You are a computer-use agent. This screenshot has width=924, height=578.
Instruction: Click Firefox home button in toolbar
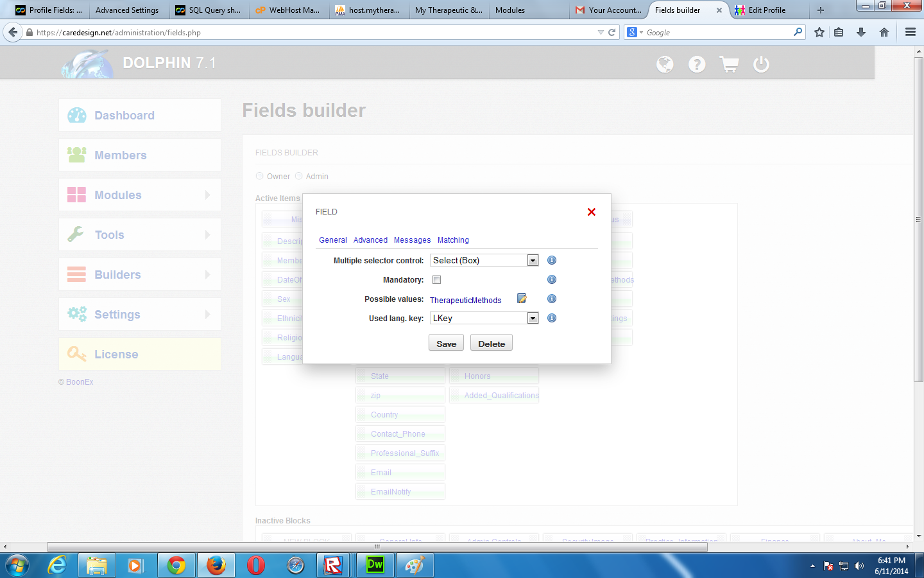[x=884, y=32]
